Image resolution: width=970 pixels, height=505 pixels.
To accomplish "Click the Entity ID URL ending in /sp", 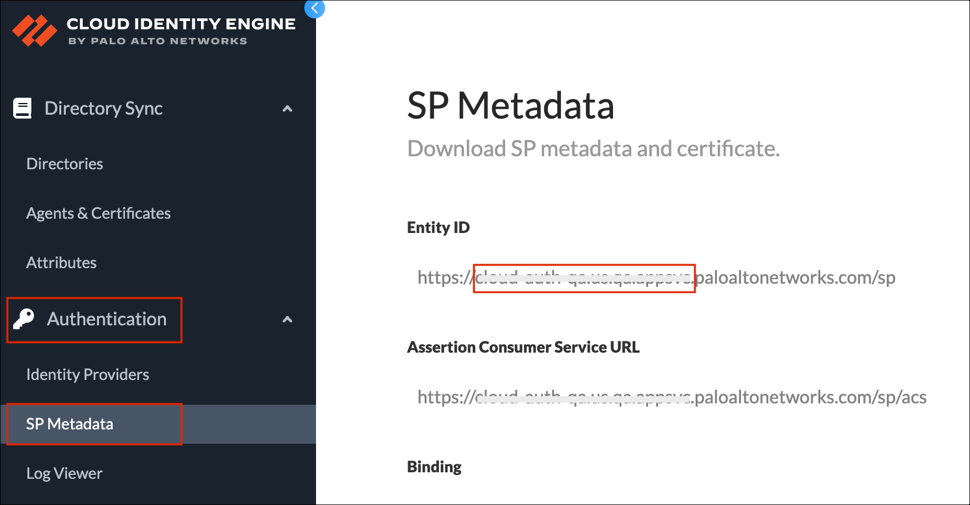I will [x=656, y=278].
